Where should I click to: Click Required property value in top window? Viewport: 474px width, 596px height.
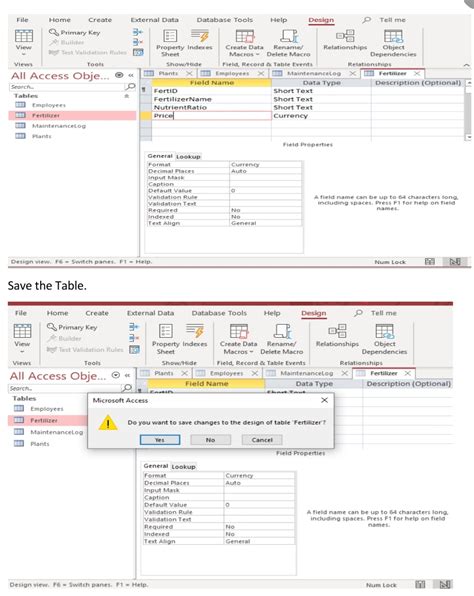(x=266, y=210)
